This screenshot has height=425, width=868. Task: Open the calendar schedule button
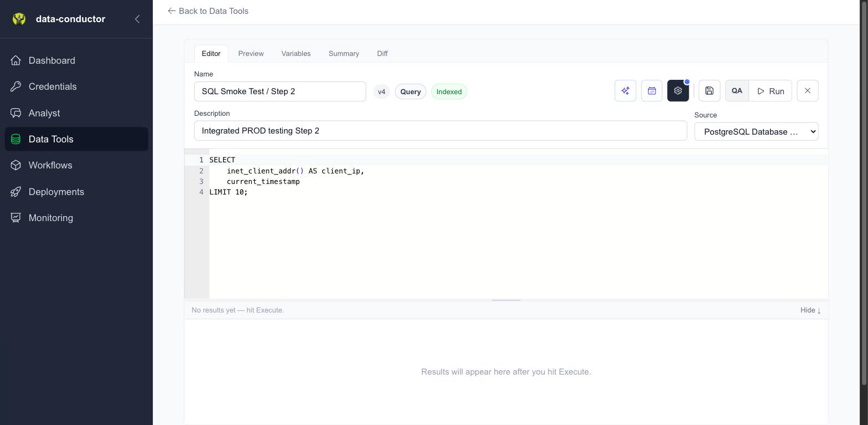pyautogui.click(x=652, y=91)
